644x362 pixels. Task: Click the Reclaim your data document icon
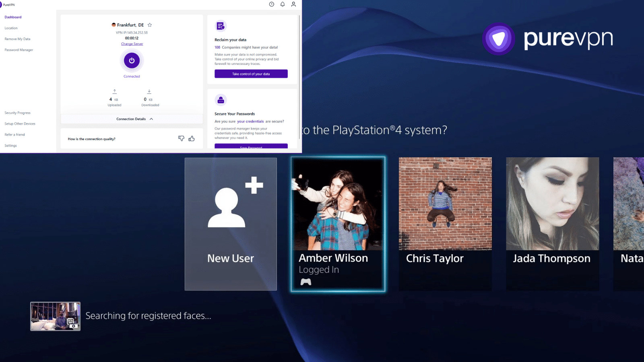[221, 26]
